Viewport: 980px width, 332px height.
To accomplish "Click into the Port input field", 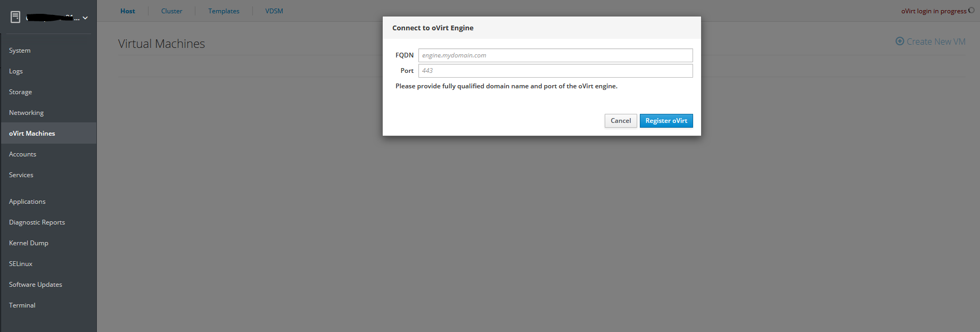I will (555, 71).
